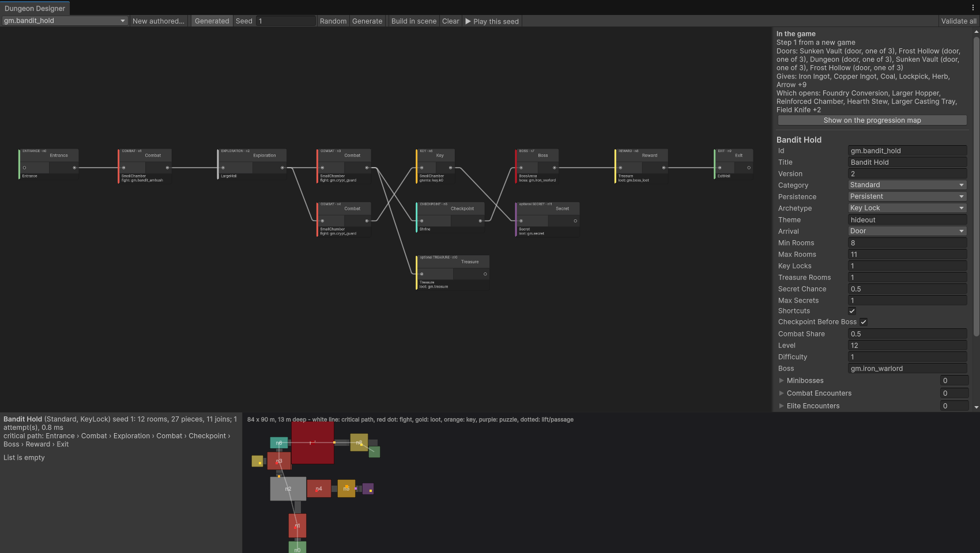The width and height of the screenshot is (980, 553).
Task: Select the optional Treasure node
Action: (x=453, y=272)
